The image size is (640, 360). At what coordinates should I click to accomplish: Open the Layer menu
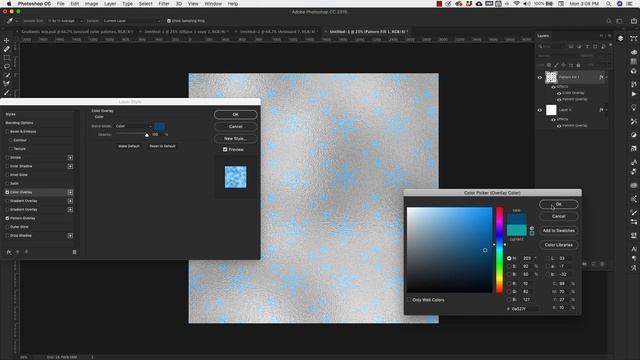[x=110, y=4]
